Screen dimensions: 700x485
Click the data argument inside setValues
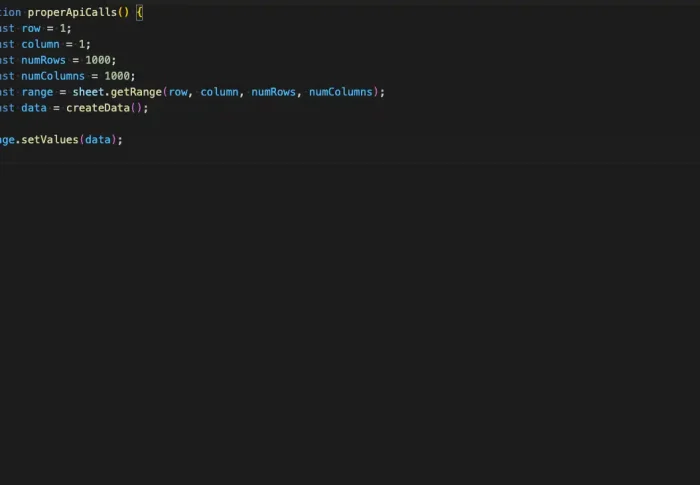[x=98, y=140]
